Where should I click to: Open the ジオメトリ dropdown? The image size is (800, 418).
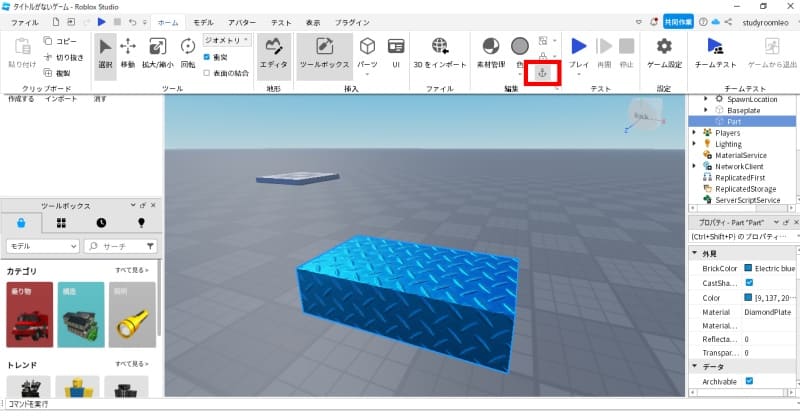(x=227, y=40)
